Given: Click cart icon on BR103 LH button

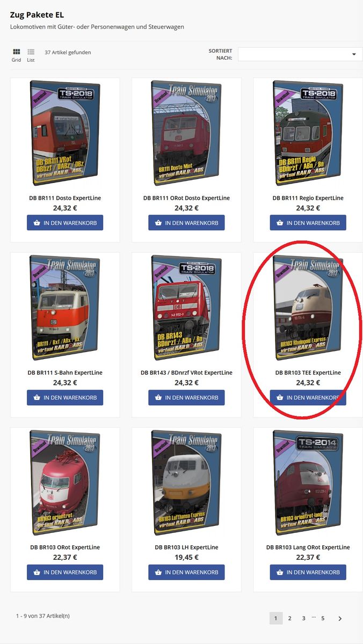Looking at the screenshot, I should 158,572.
